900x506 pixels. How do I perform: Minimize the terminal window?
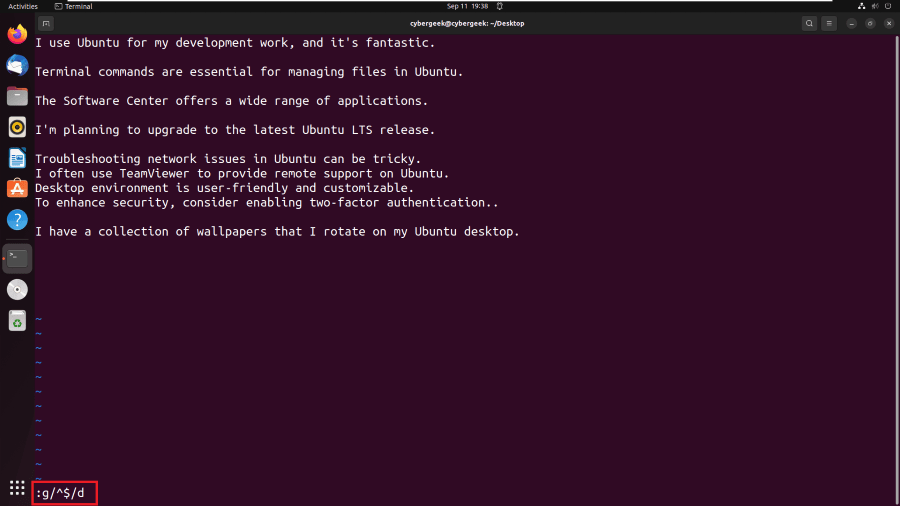pyautogui.click(x=852, y=24)
